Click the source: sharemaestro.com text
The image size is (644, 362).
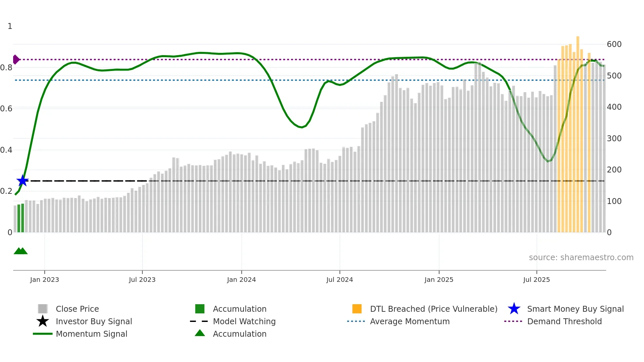click(x=581, y=257)
